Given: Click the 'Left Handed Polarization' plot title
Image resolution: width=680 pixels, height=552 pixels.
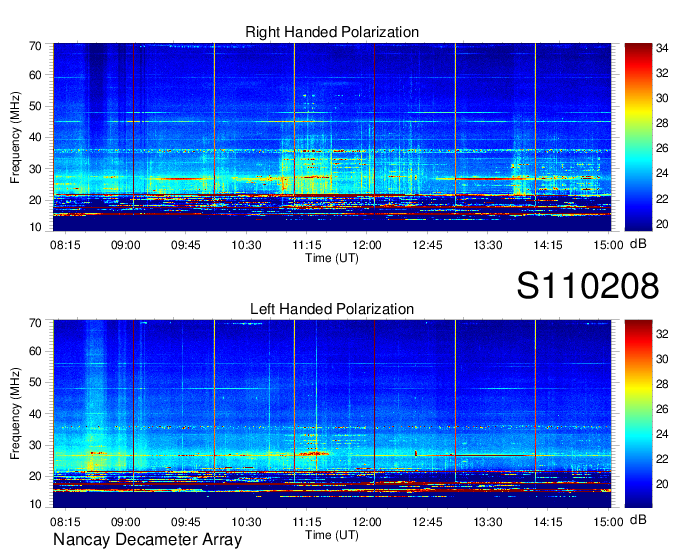Looking at the screenshot, I should pos(332,309).
